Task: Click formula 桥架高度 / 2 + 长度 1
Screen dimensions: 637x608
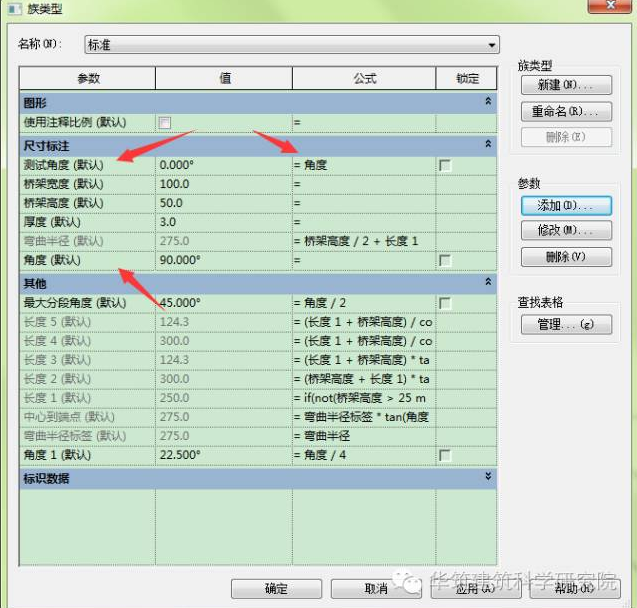Action: point(364,241)
